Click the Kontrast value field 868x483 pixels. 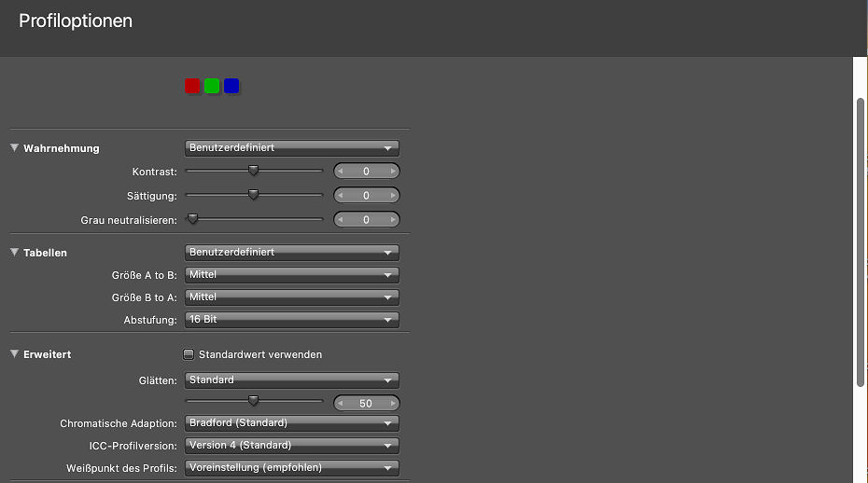pyautogui.click(x=367, y=171)
